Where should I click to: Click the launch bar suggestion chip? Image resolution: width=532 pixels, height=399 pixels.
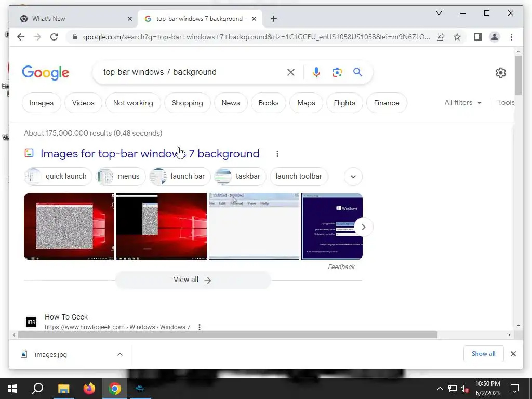pyautogui.click(x=180, y=177)
